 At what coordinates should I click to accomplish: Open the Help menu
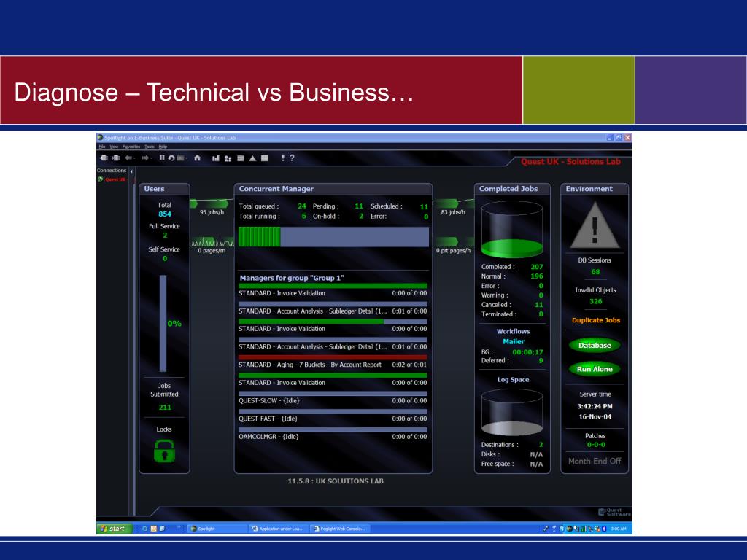click(x=163, y=147)
